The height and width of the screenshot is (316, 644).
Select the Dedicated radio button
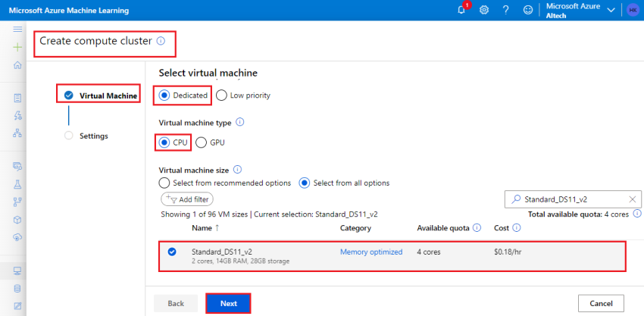click(x=164, y=95)
